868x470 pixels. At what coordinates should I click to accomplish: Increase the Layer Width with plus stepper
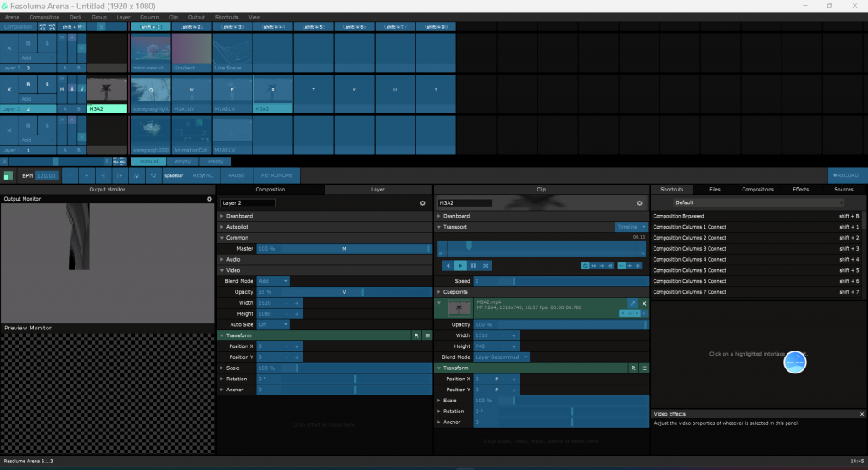coord(297,303)
